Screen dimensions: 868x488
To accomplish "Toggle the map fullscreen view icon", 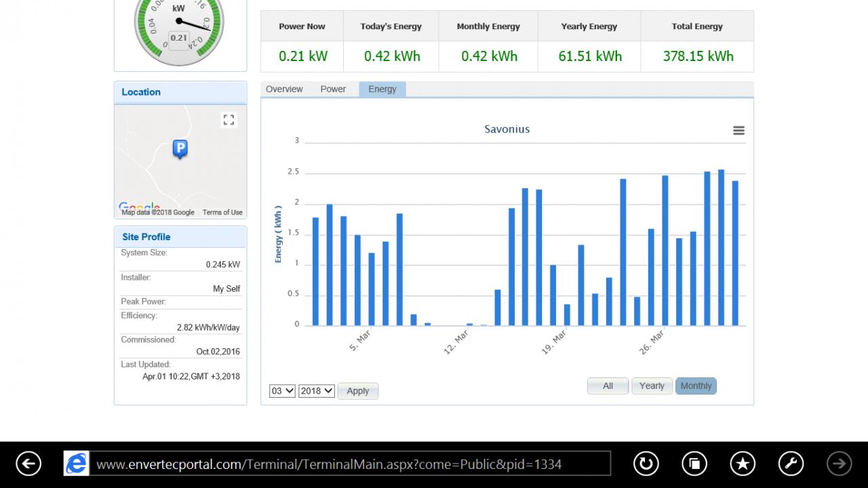I will pyautogui.click(x=229, y=120).
